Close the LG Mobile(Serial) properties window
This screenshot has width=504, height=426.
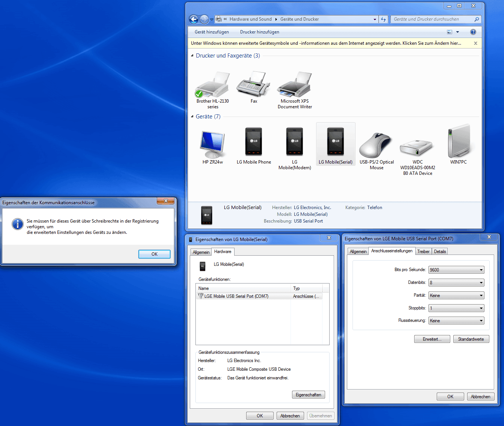(x=329, y=238)
